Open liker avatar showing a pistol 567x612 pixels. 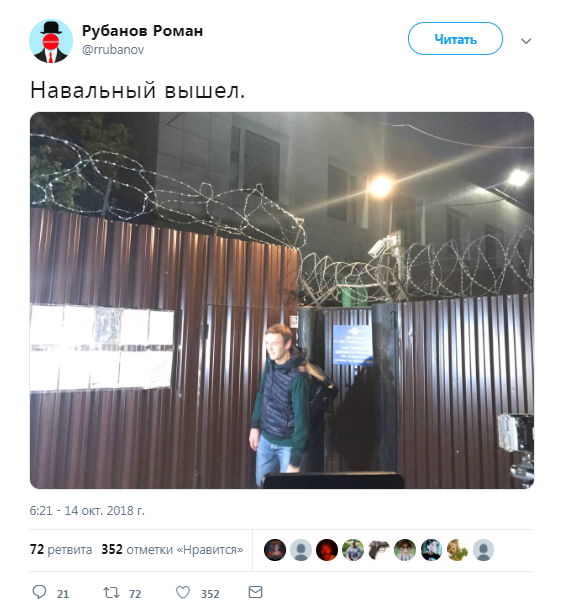point(379,550)
